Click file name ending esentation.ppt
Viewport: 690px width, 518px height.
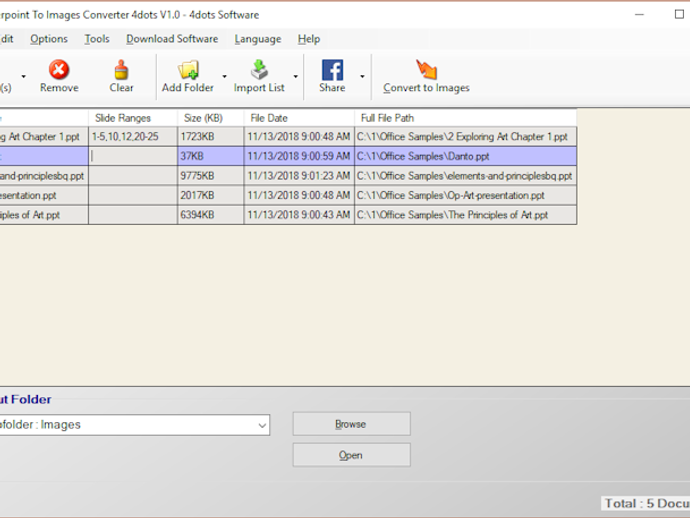[44, 195]
